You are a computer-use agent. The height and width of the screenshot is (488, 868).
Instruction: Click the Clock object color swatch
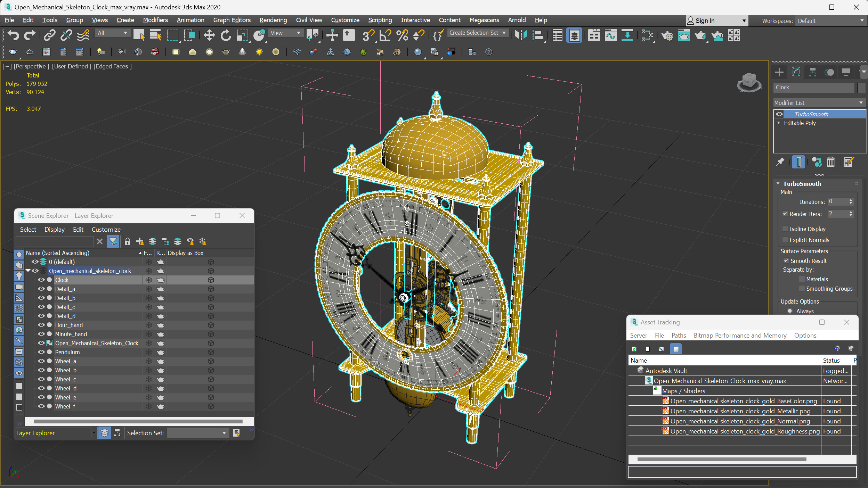(x=861, y=88)
